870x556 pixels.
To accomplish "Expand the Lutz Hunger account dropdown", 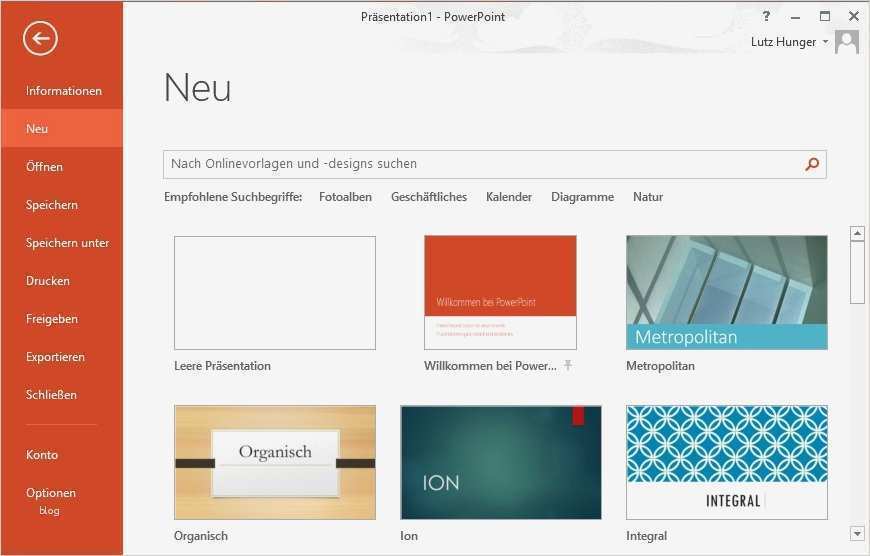I will coord(825,42).
